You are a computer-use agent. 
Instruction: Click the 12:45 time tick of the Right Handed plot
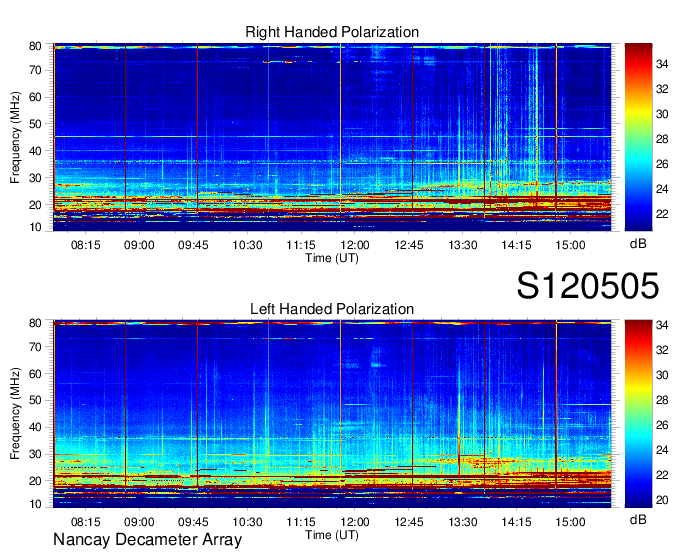tap(409, 245)
